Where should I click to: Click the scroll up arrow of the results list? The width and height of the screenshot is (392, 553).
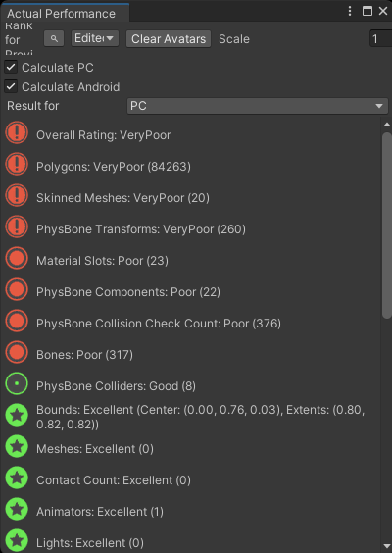point(387,125)
